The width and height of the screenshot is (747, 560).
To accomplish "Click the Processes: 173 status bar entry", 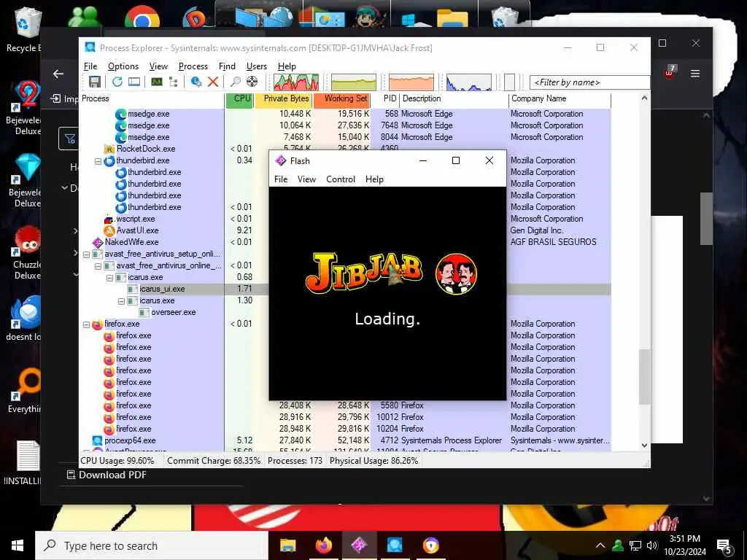I will click(295, 461).
